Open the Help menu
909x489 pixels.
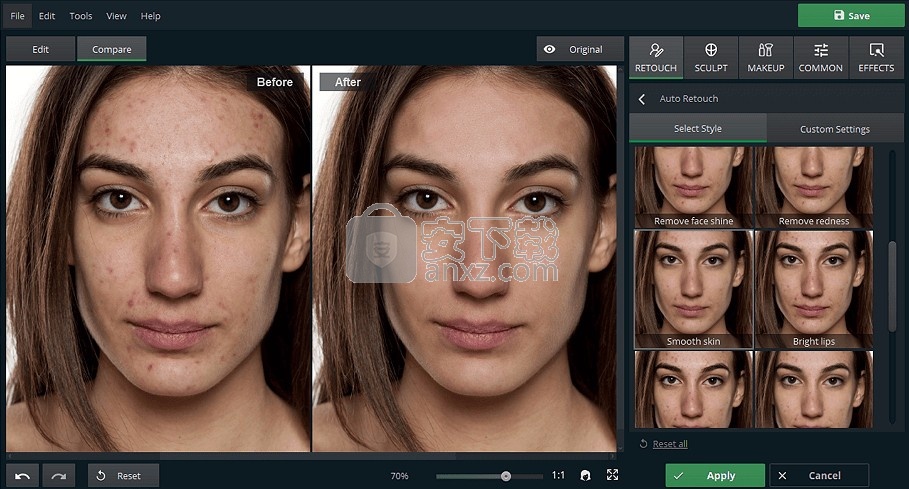(x=150, y=16)
